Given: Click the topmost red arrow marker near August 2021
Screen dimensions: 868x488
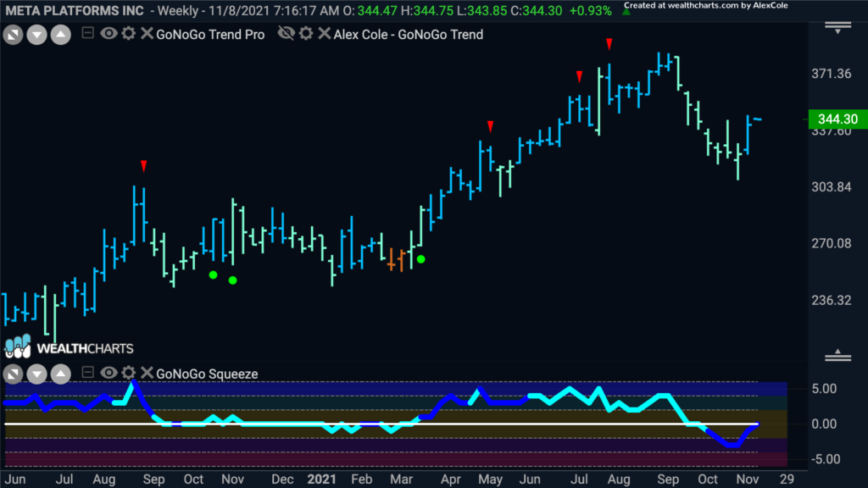Looking at the screenshot, I should (609, 44).
